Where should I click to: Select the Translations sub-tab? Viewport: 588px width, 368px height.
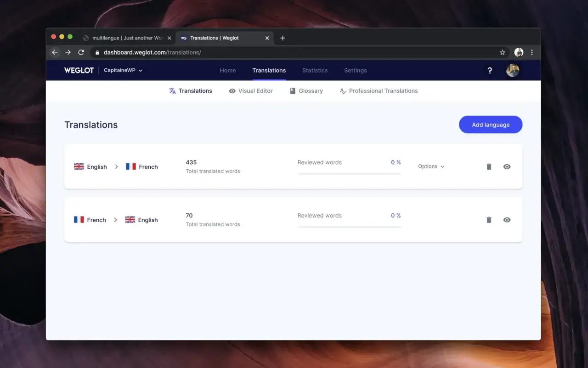[x=191, y=91]
